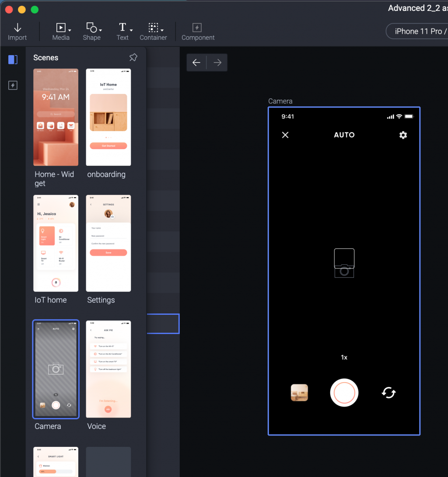Click the 'Settings' scene label
The image size is (448, 477).
coord(101,300)
